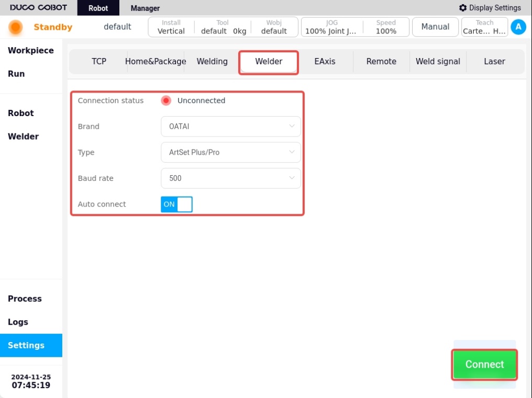
Task: Open the Teach Cartesian setting
Action: pyautogui.click(x=484, y=27)
